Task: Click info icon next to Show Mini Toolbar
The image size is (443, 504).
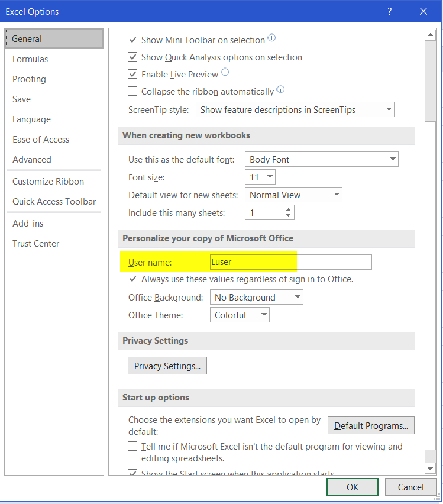Action: pos(271,38)
